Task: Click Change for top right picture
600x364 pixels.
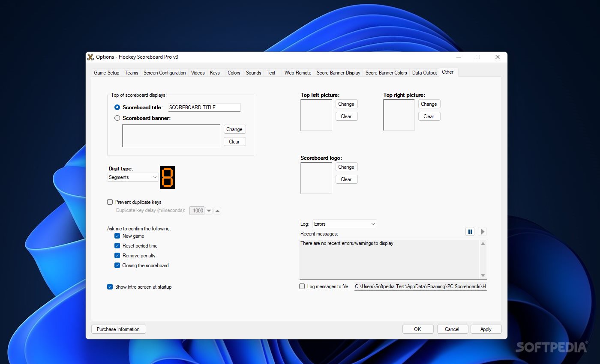Action: pos(429,104)
